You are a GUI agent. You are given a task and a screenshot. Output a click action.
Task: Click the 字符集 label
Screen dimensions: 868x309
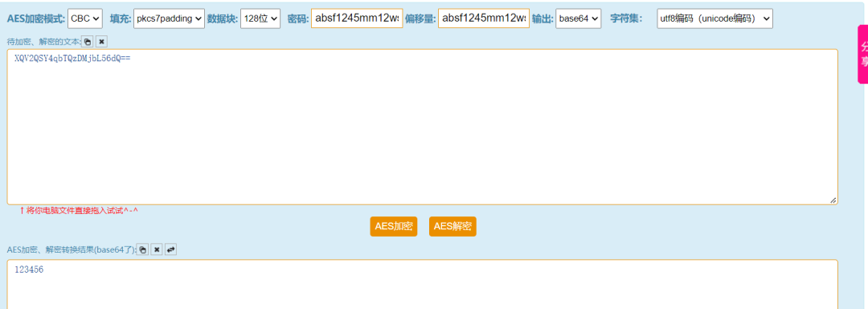(626, 19)
